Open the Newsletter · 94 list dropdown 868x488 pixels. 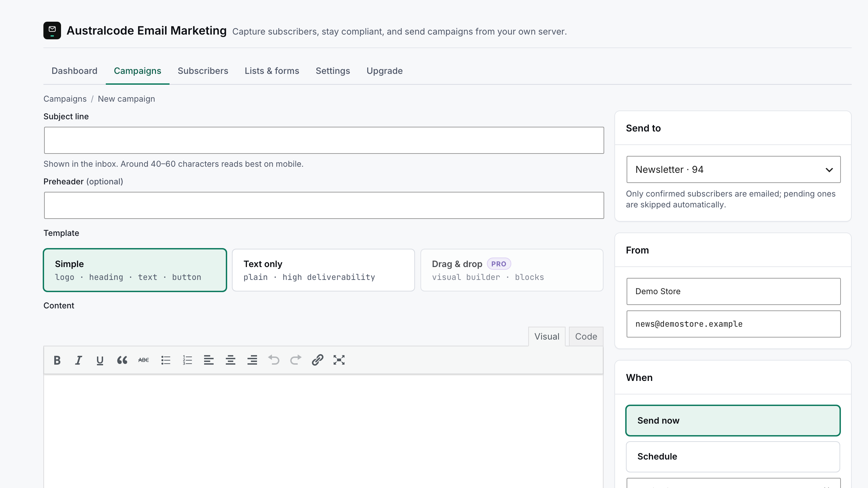(733, 169)
